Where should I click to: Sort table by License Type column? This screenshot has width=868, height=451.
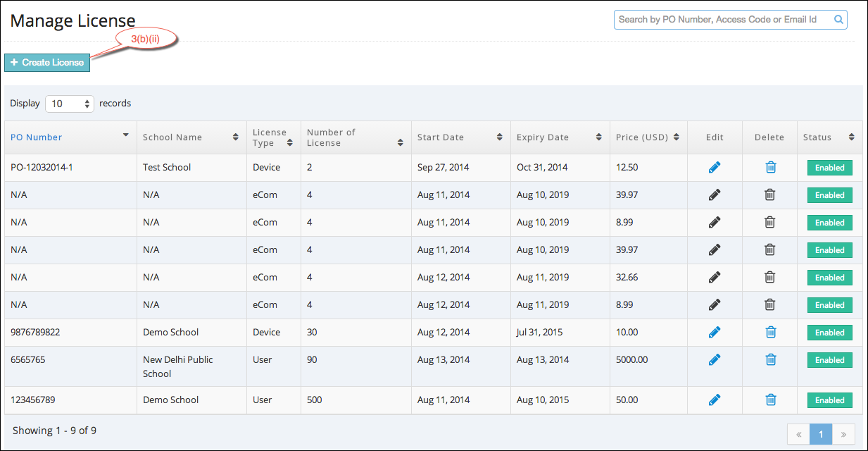click(x=274, y=137)
